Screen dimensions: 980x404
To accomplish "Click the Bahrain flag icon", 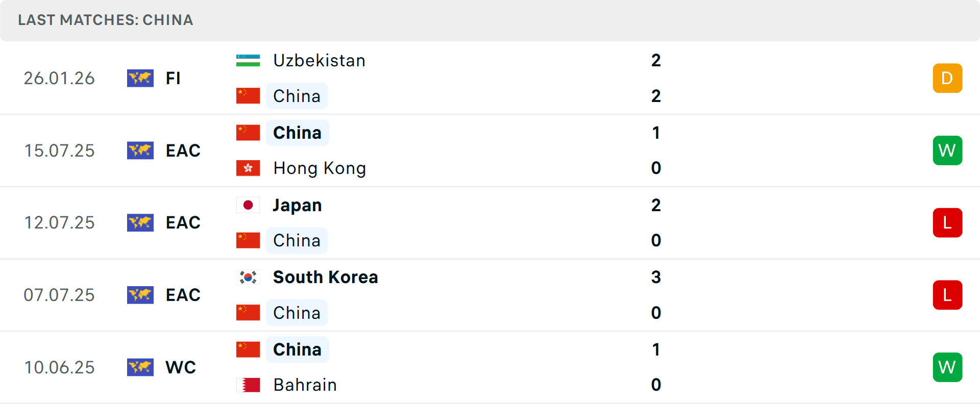I will (248, 385).
